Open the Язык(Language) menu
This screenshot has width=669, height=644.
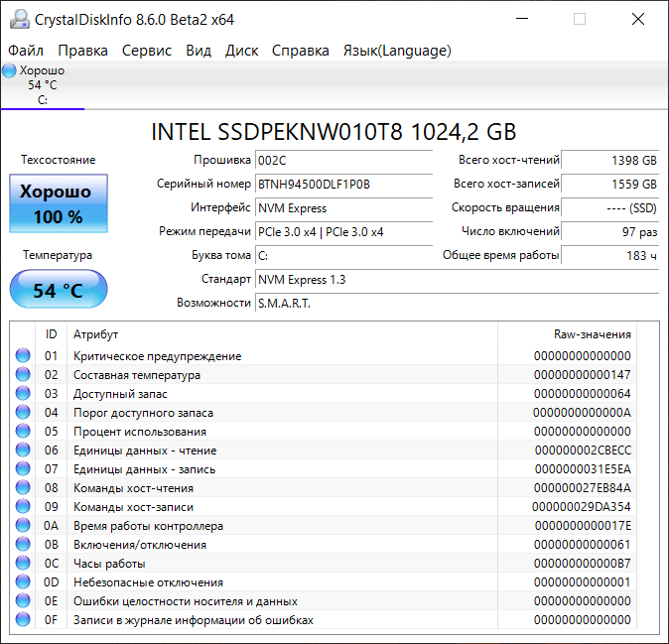397,51
